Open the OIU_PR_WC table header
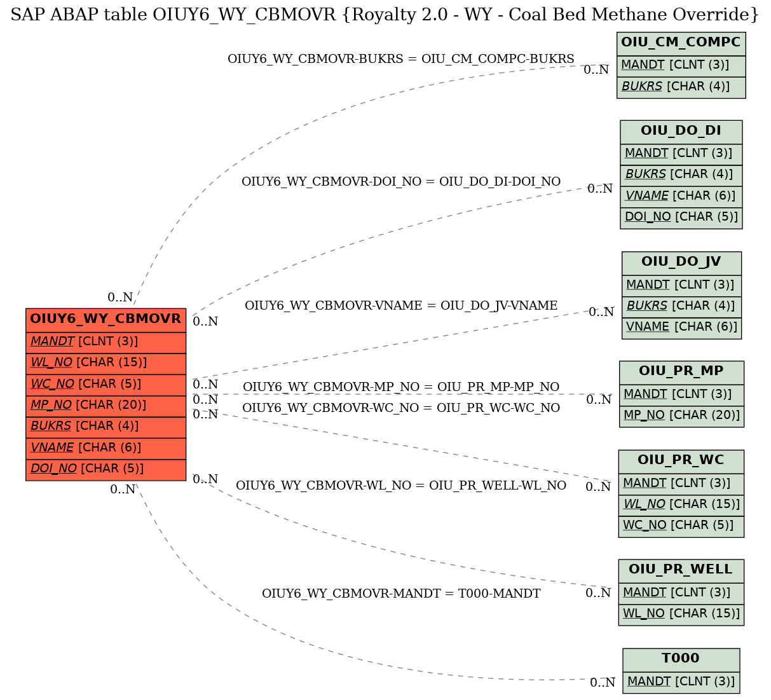This screenshot has width=771, height=700. (x=681, y=461)
